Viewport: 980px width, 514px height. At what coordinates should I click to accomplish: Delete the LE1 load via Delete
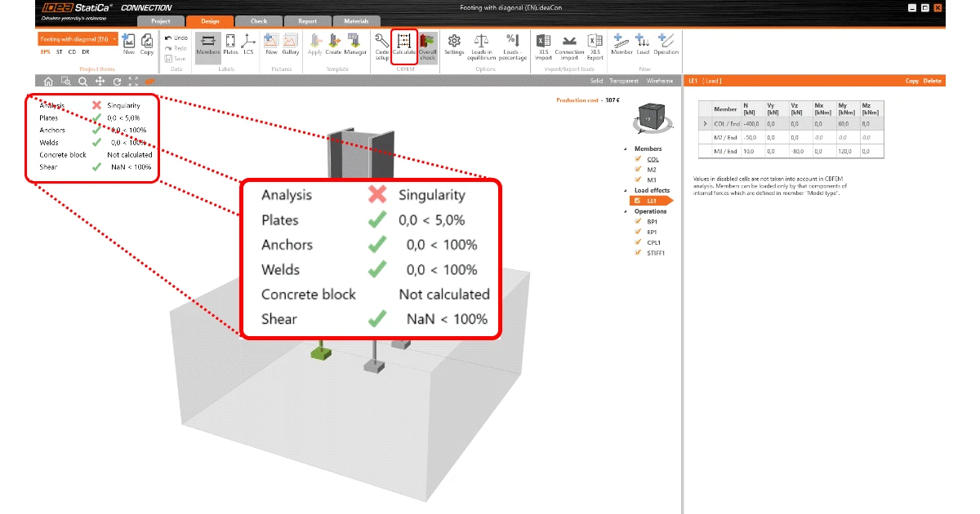click(x=932, y=82)
